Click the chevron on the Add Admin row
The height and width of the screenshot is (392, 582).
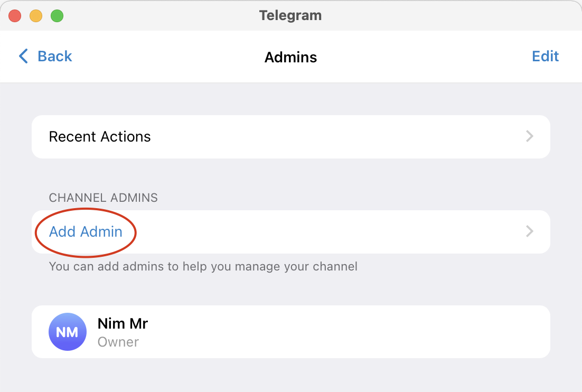530,232
